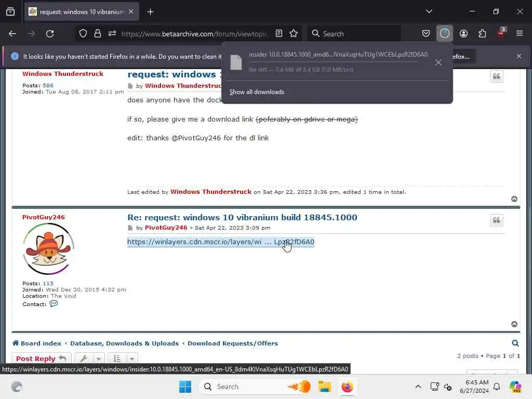This screenshot has width=532, height=399.
Task: Open tracking protection shield icon
Action: [x=83, y=34]
